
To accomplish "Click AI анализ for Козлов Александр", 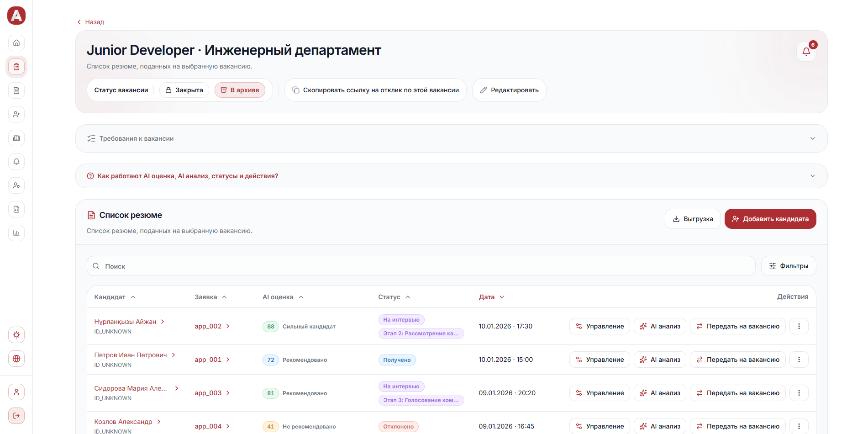I will [x=660, y=426].
